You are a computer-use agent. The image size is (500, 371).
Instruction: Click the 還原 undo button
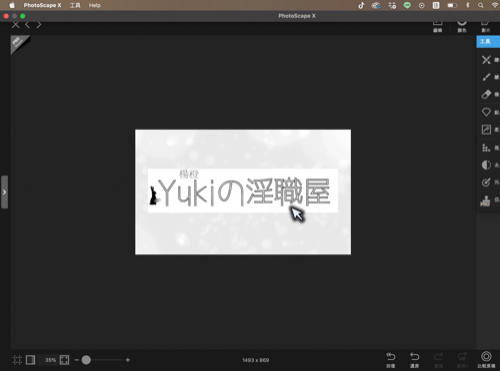(414, 360)
